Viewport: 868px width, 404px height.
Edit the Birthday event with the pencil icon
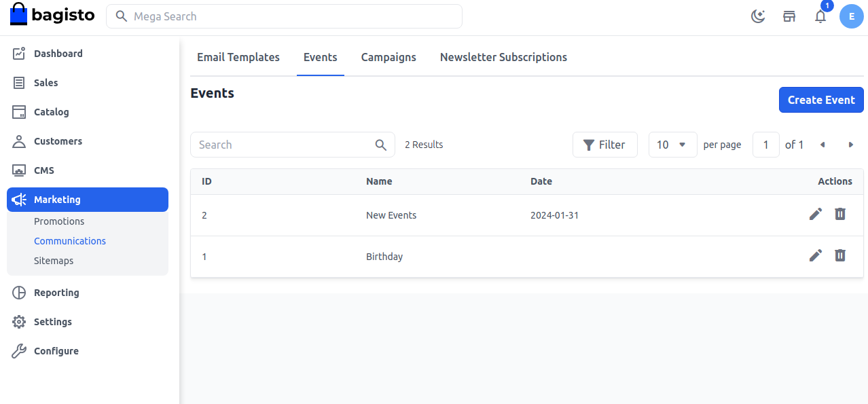[815, 255]
